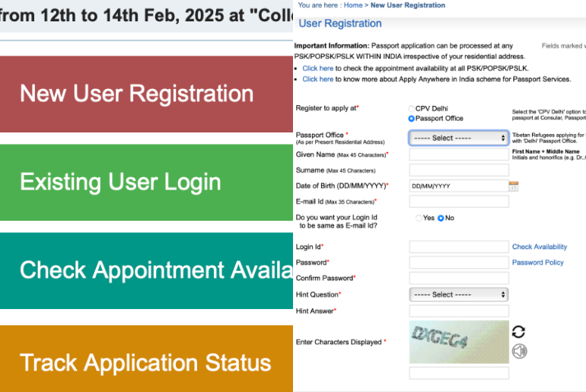
Task: Click the Date of Birth input field
Action: [457, 186]
